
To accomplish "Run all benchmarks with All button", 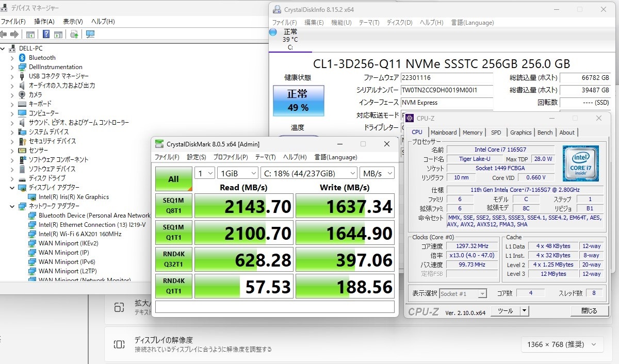I will (173, 179).
